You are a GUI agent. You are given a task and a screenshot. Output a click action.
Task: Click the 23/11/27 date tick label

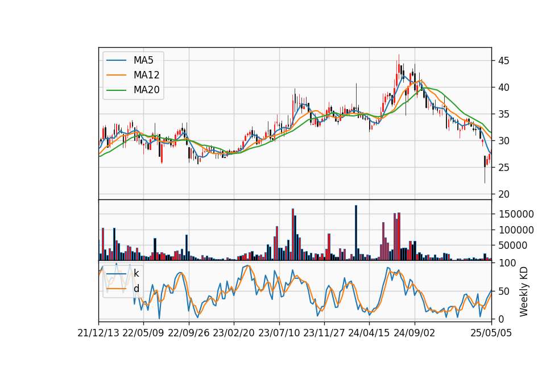(x=324, y=333)
